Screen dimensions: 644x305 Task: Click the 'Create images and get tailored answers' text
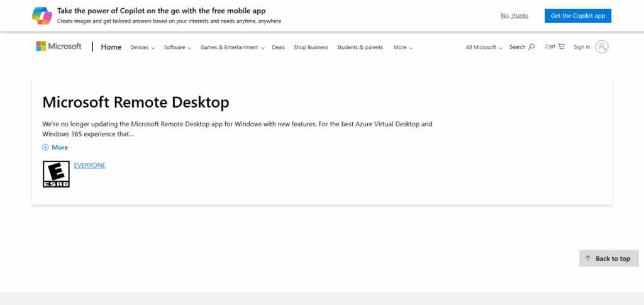point(169,21)
